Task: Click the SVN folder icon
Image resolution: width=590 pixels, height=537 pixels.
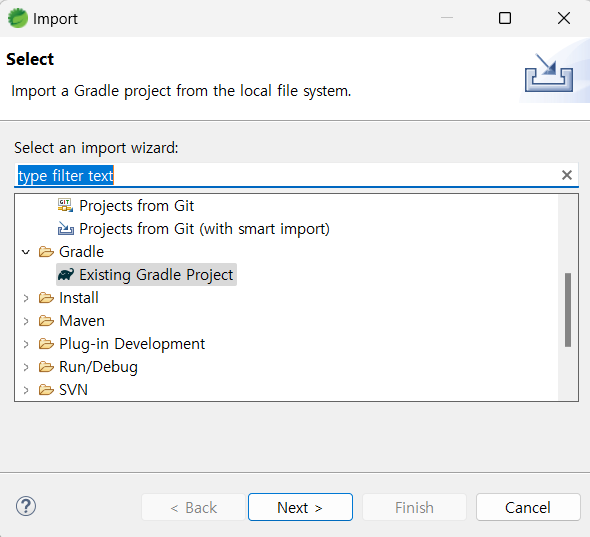Action: pos(46,389)
